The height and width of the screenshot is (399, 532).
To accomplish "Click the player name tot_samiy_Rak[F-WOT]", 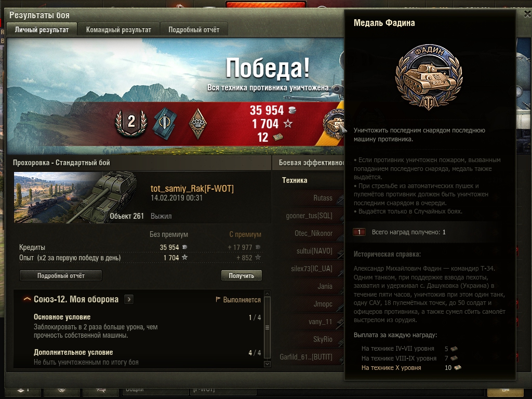I will [x=192, y=189].
